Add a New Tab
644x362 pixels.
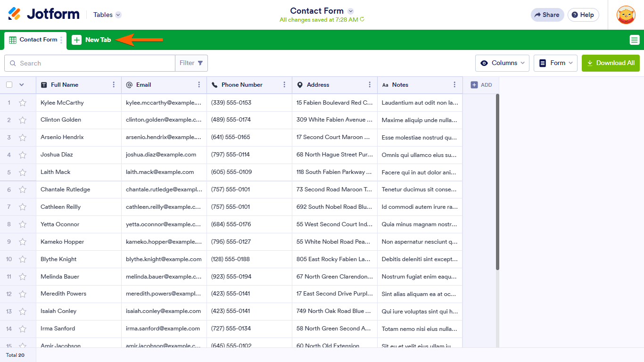[x=91, y=40]
